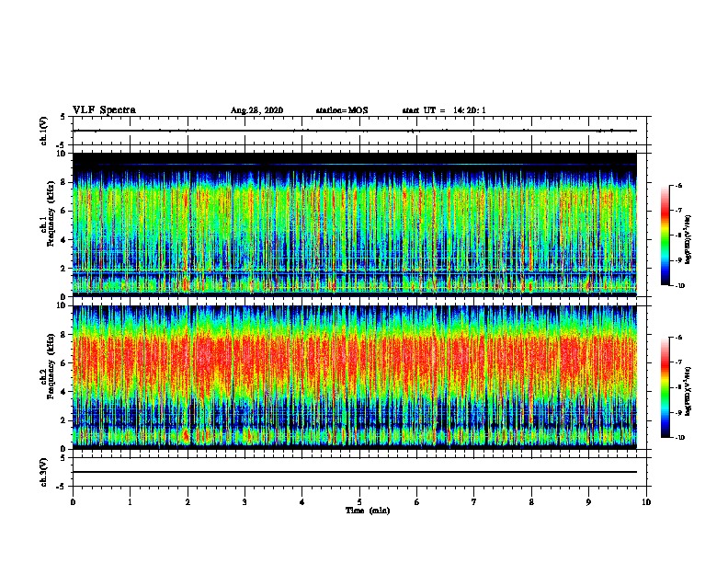Image resolution: width=728 pixels, height=563 pixels.
Task: Click the ch.2 spectrogram colorbar
Action: (x=665, y=387)
